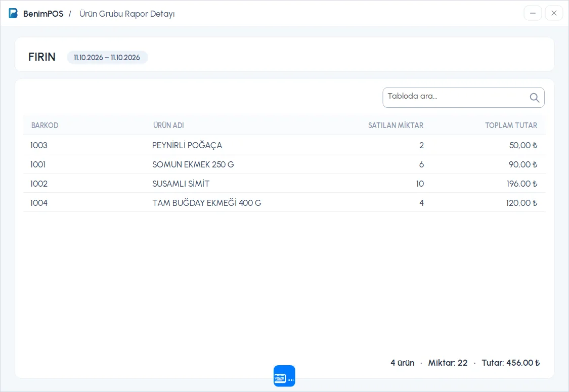The image size is (569, 392).
Task: Select TAM BUĞDAY EKMEĞİ 400 G product name
Action: tap(206, 203)
